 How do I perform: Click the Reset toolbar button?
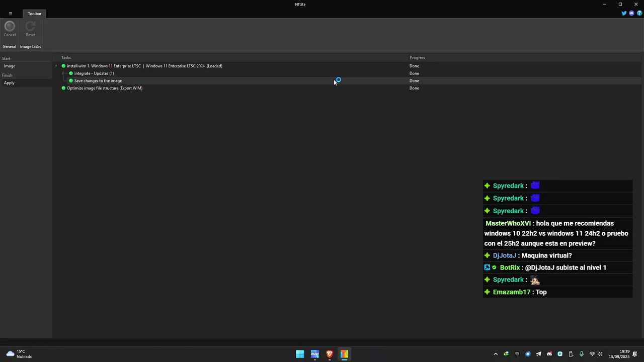[30, 29]
